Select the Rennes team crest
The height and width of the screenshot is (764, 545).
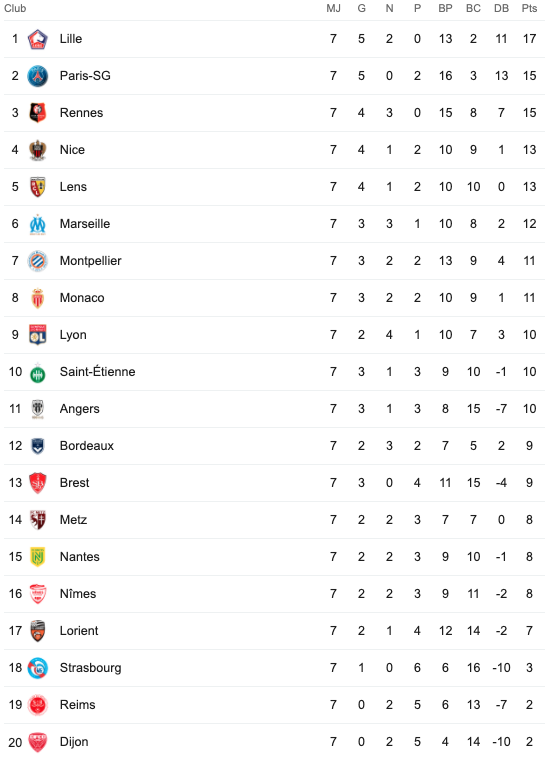pos(38,113)
